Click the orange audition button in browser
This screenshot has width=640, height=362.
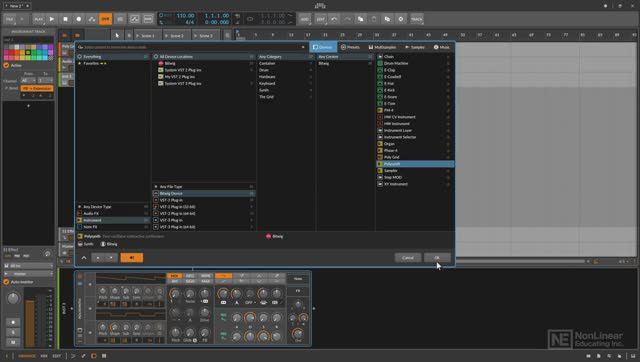click(132, 258)
